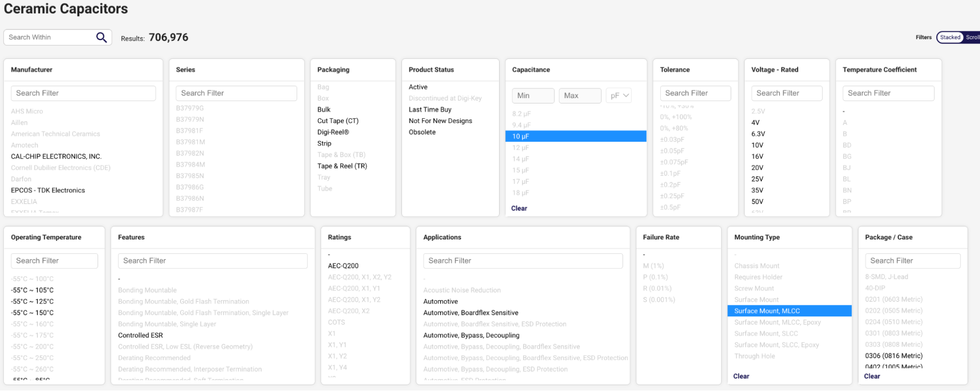Open the capacitance unit pF dropdown
980x391 pixels.
[619, 96]
